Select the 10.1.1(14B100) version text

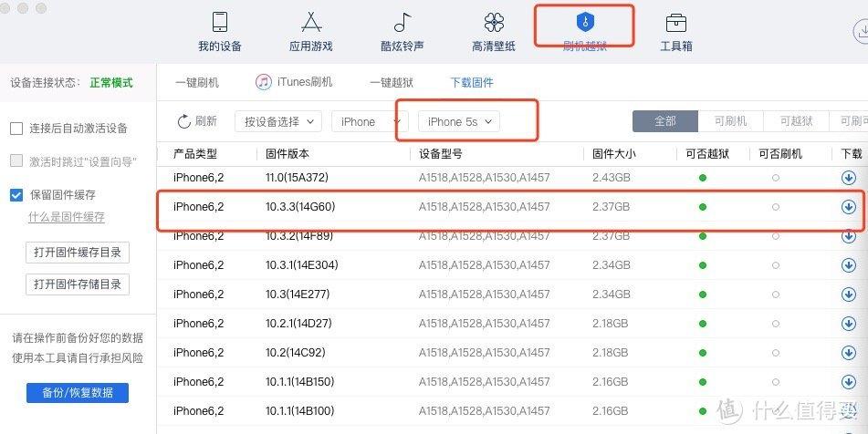(300, 411)
